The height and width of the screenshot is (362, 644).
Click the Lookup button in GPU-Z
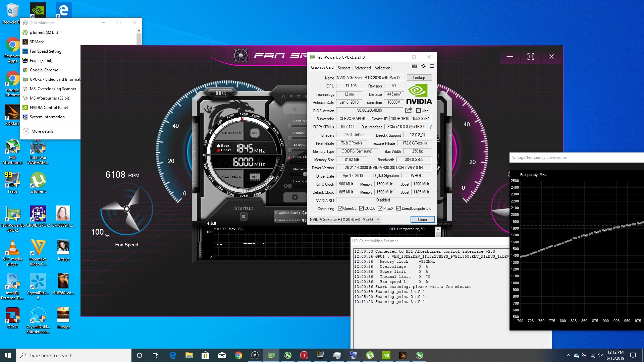(x=419, y=78)
